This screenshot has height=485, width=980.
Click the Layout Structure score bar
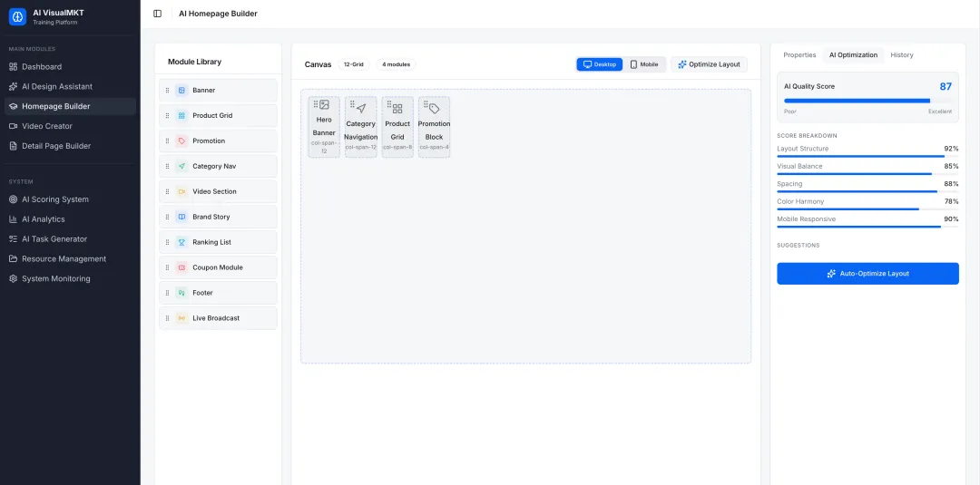tap(867, 156)
